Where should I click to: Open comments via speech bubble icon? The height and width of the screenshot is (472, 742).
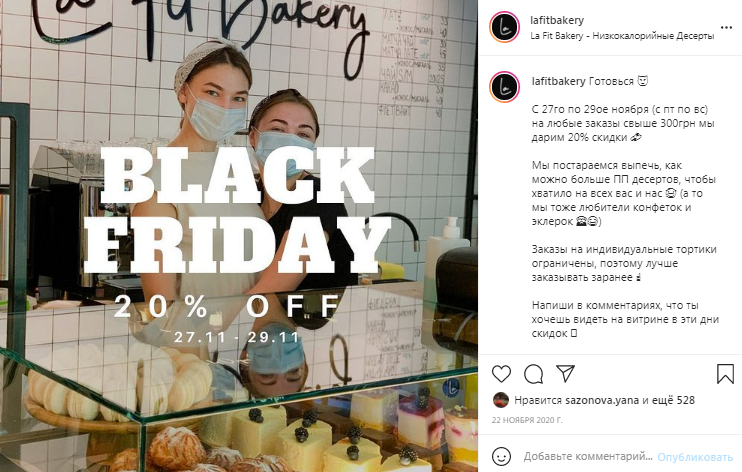(x=533, y=374)
